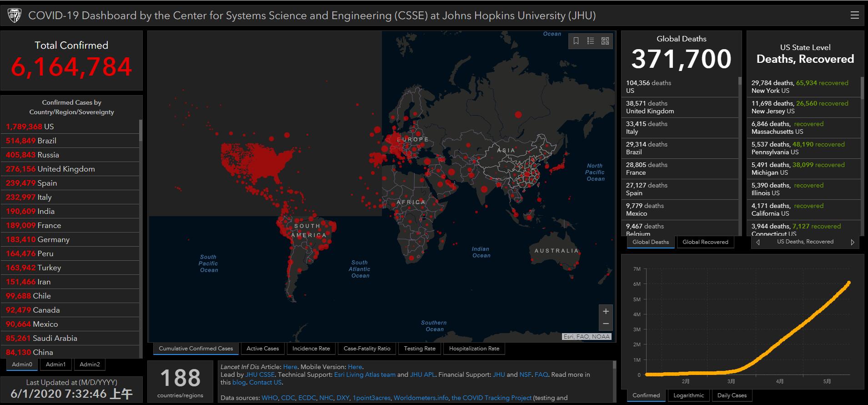Go to previous US state panel arrow
Viewport: 868px width, 405px height.
758,242
